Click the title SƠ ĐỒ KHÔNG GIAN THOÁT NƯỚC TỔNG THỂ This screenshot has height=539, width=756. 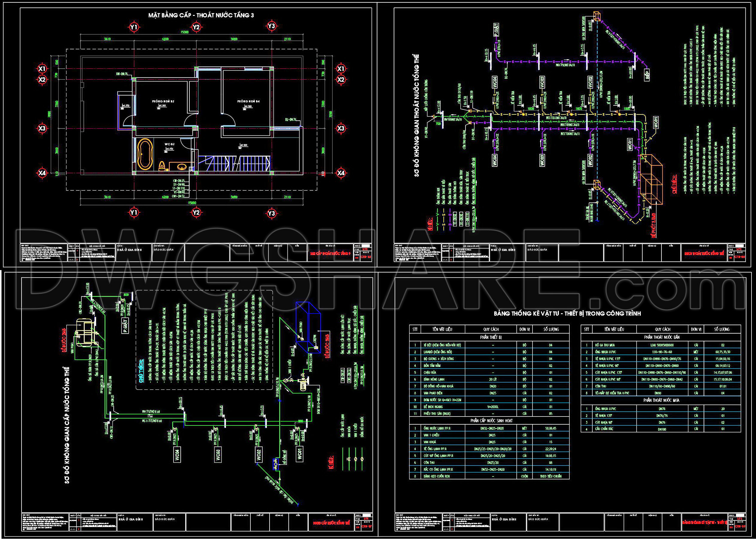[416, 115]
